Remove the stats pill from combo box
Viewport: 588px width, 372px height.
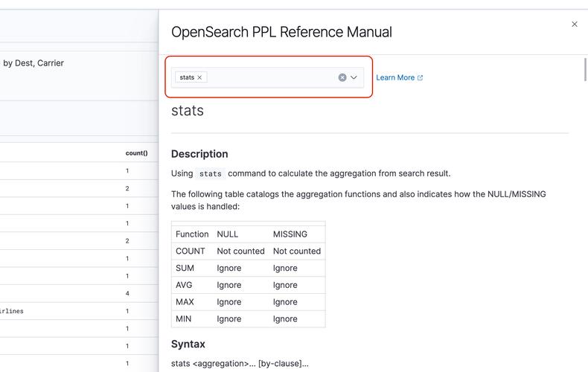click(x=199, y=77)
